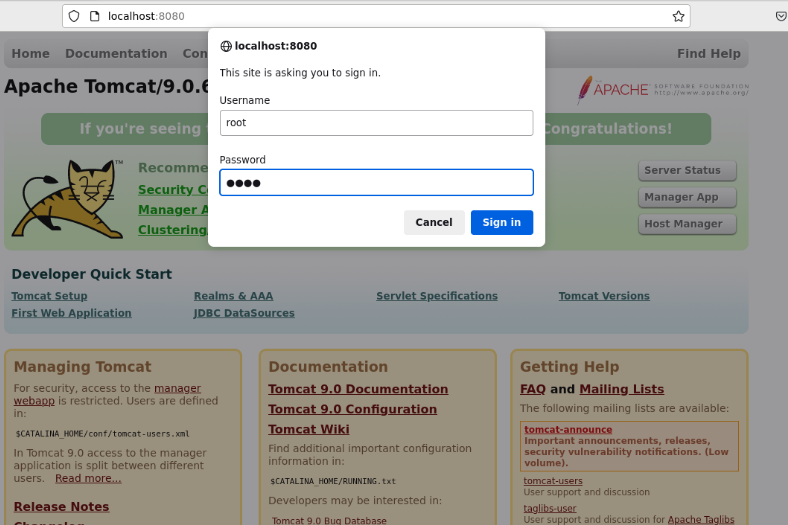
Task: Click the Getting Help heading
Action: [569, 367]
